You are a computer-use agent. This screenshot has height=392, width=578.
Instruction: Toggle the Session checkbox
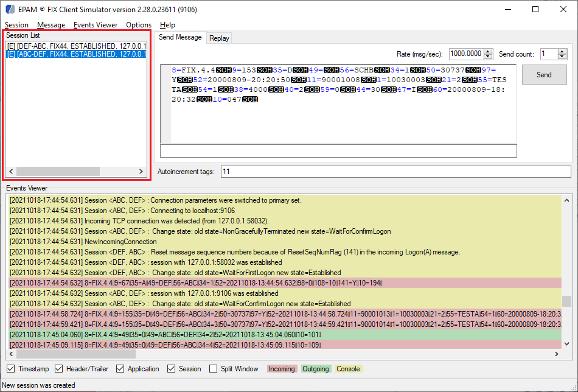[171, 369]
